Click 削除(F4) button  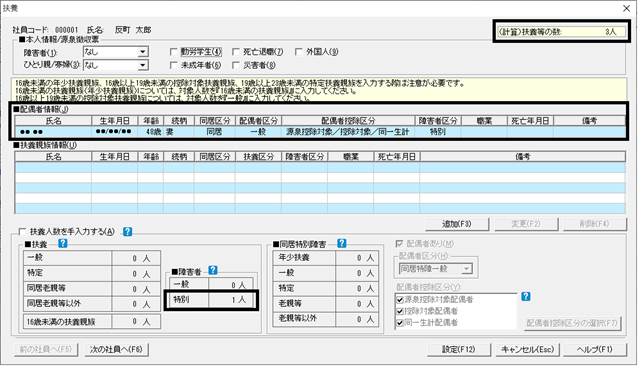pos(595,224)
